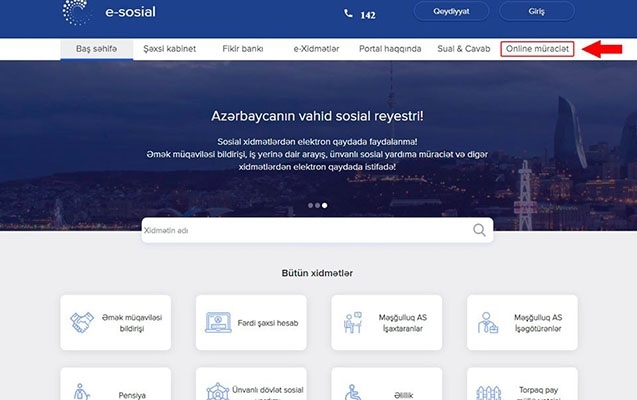Open the Pensiya service label
Viewport: 637px width, 400px height.
pyautogui.click(x=132, y=395)
